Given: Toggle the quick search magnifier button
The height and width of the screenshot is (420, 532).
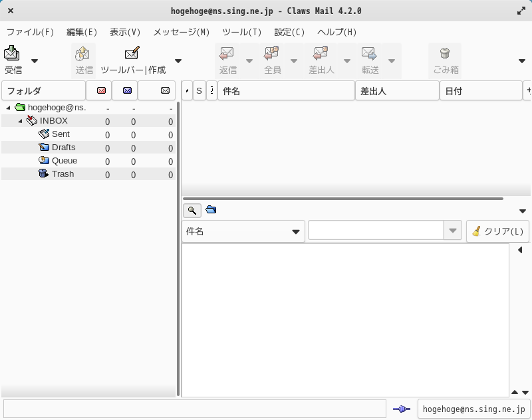Looking at the screenshot, I should 192,211.
